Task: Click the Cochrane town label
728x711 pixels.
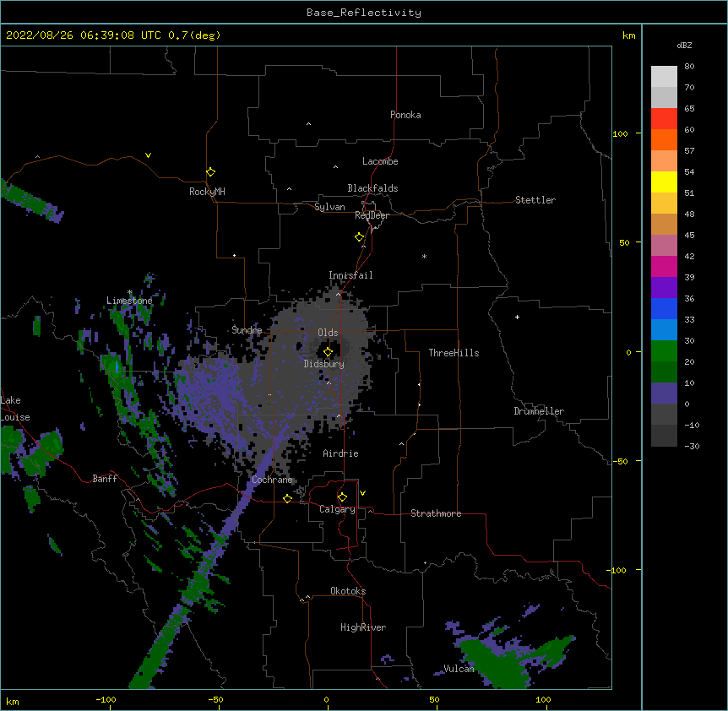Action: click(272, 480)
